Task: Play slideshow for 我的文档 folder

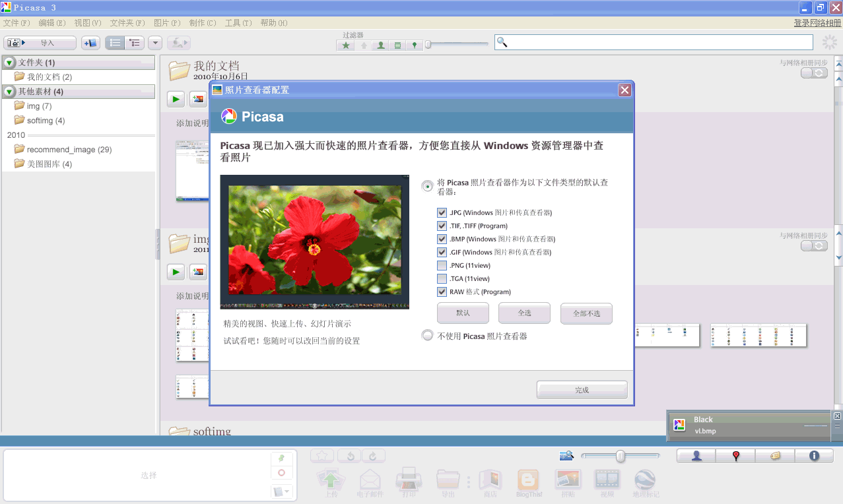Action: [x=176, y=99]
